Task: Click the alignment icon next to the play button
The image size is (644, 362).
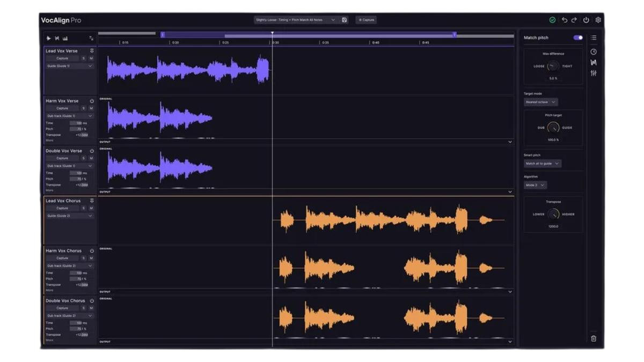Action: click(57, 38)
